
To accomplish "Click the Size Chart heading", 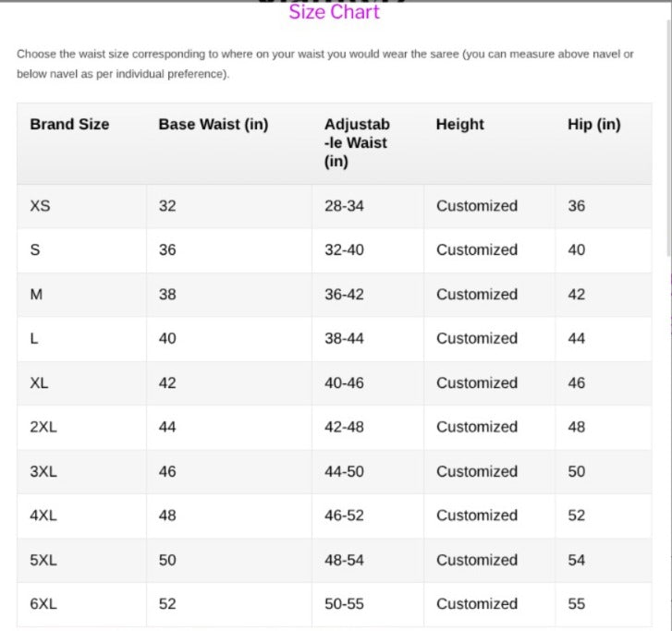I will (x=334, y=12).
